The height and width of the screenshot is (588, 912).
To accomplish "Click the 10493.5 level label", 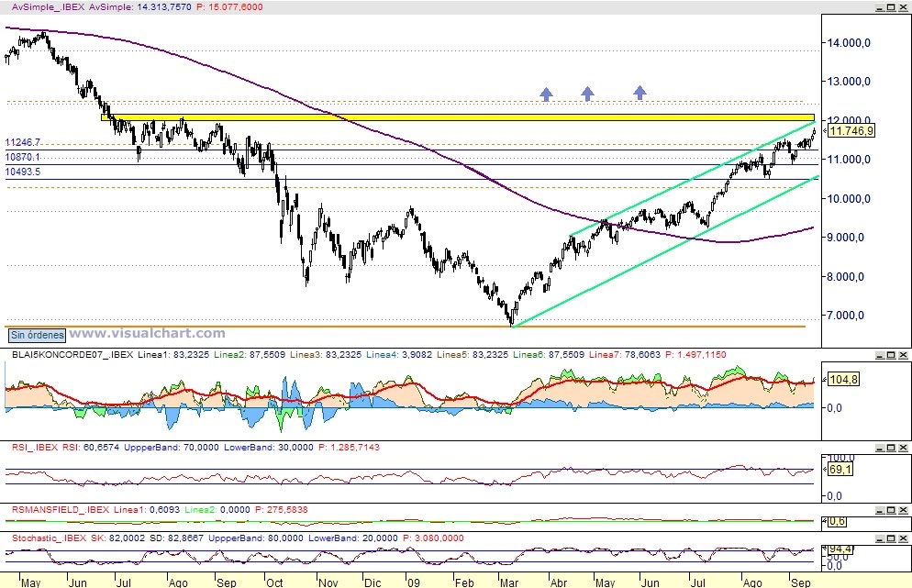I will click(x=23, y=172).
